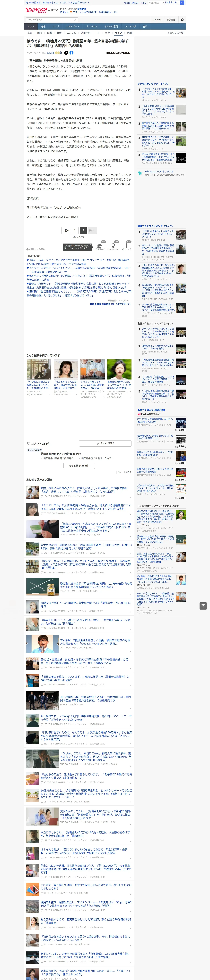Share article via the X icon
210x980 pixels.
tap(66, 53)
